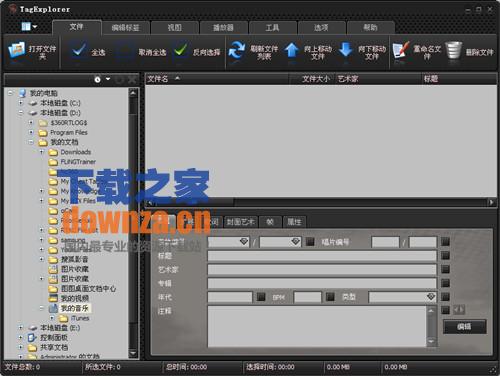Image resolution: width=500 pixels, height=376 pixels.
Task: Select 我的电脑 computer icon in tree
Action: pyautogui.click(x=23, y=93)
